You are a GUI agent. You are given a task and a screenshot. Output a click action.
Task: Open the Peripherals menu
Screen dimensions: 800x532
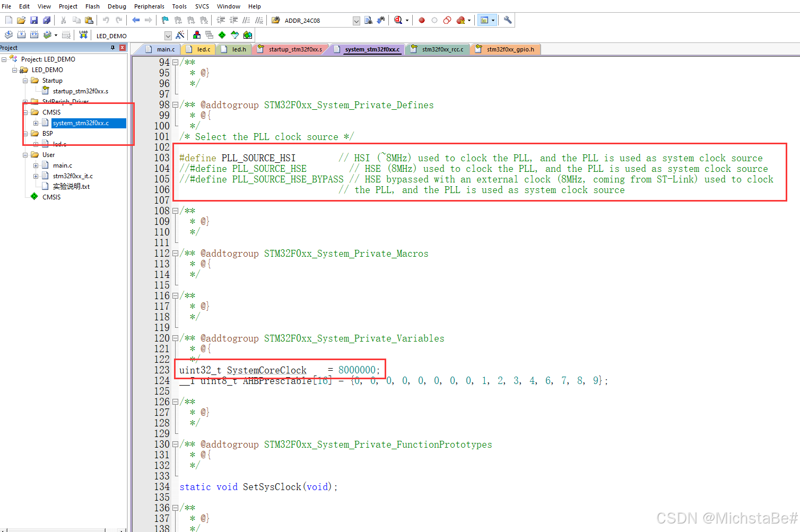coord(149,6)
